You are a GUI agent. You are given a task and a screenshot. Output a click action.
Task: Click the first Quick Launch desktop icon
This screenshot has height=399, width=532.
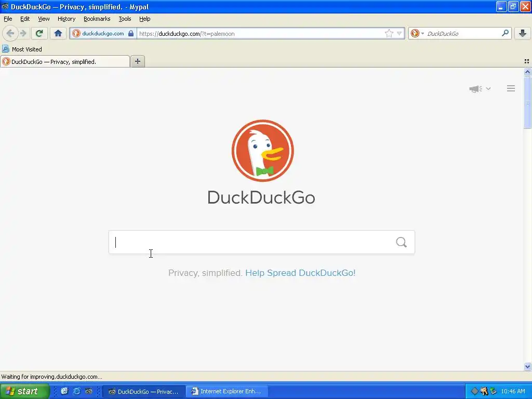tap(64, 391)
